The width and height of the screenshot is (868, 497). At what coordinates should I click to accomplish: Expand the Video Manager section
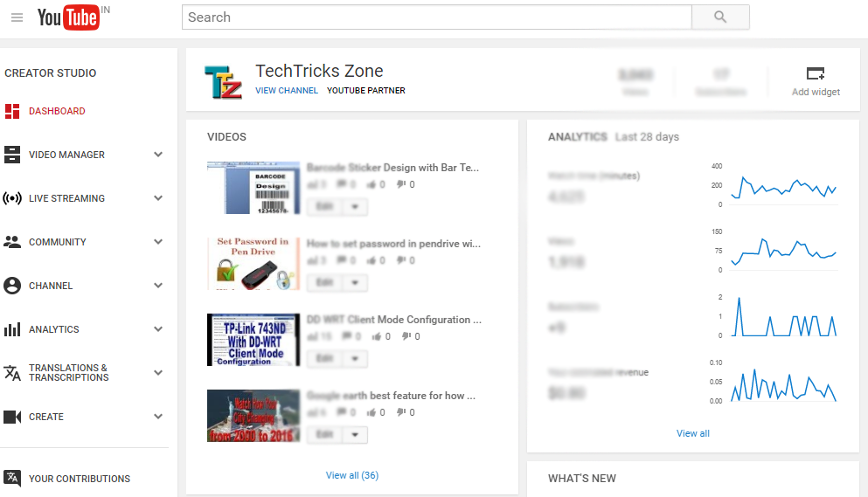point(158,155)
